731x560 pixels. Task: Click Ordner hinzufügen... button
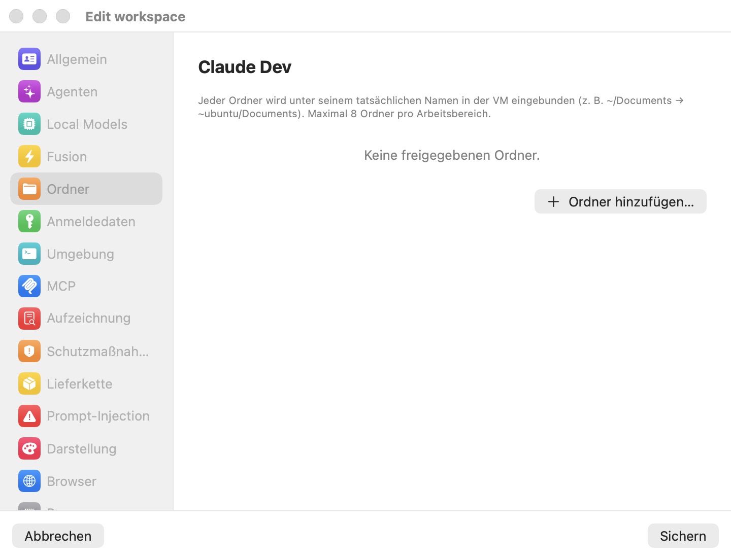620,201
